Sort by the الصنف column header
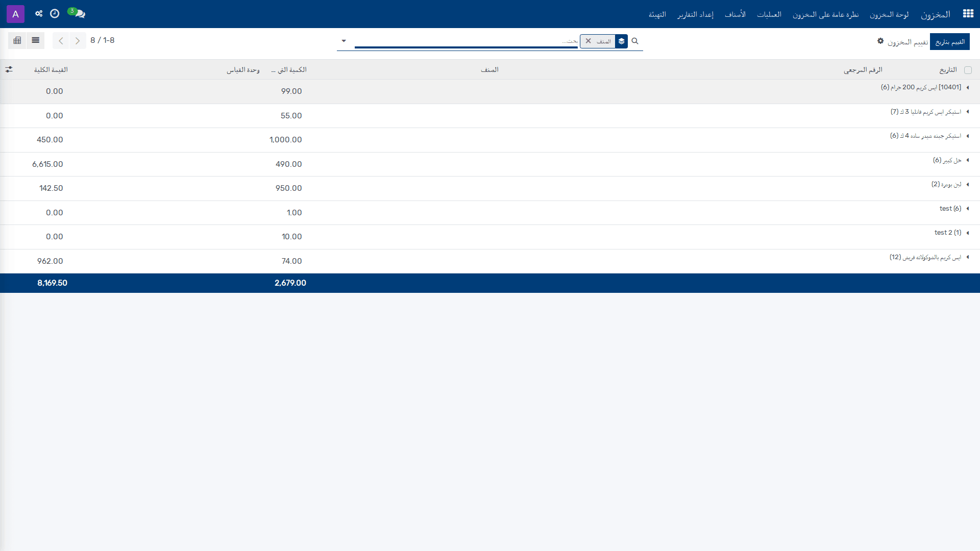This screenshot has height=551, width=980. click(x=489, y=70)
